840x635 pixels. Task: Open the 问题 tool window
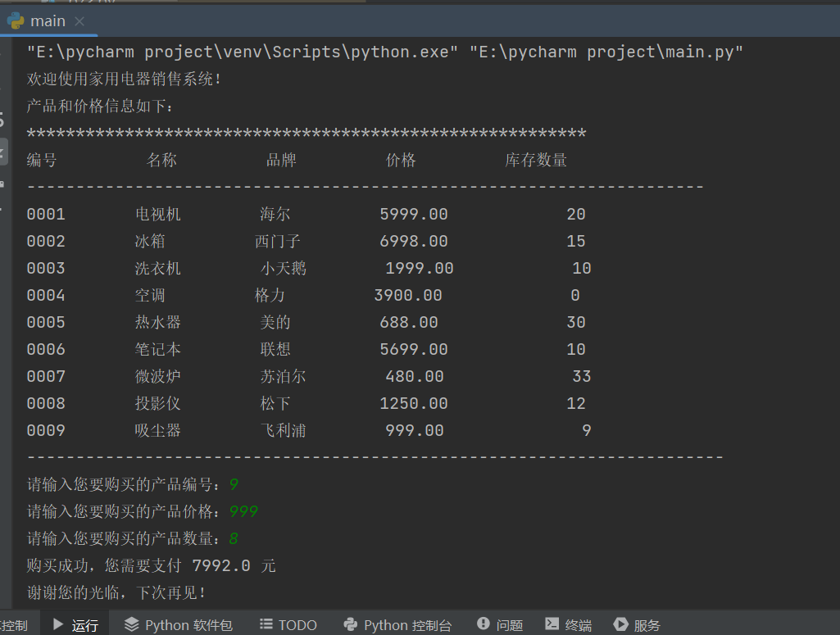tap(500, 625)
